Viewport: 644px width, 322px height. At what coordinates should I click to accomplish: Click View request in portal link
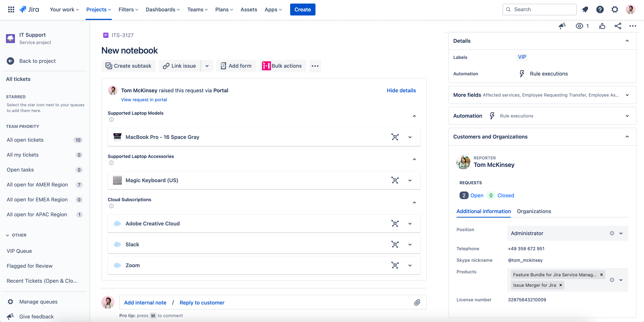[x=144, y=100]
